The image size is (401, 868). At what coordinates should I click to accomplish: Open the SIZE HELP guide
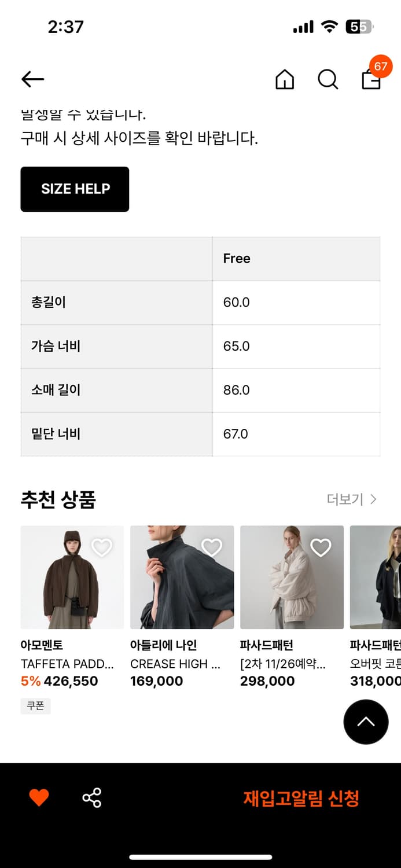(75, 189)
